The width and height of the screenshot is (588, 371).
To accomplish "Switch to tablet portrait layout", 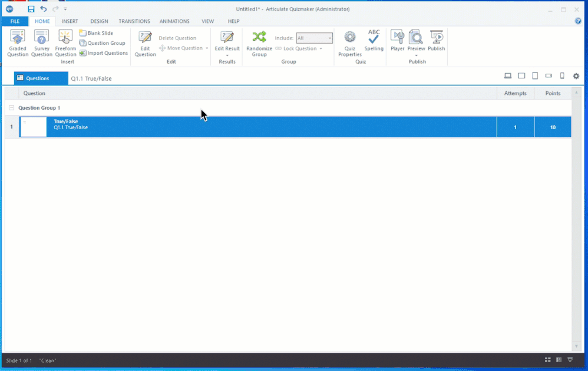I will 535,76.
